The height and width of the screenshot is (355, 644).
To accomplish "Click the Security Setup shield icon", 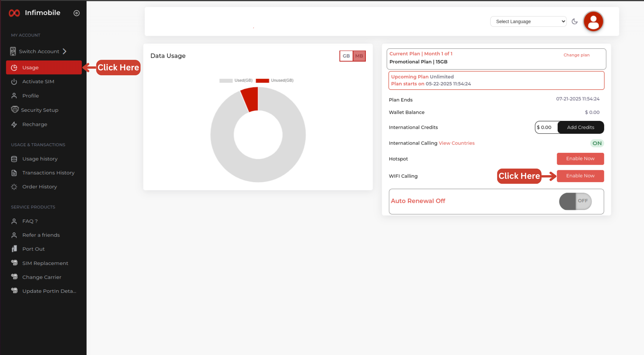I will point(15,109).
